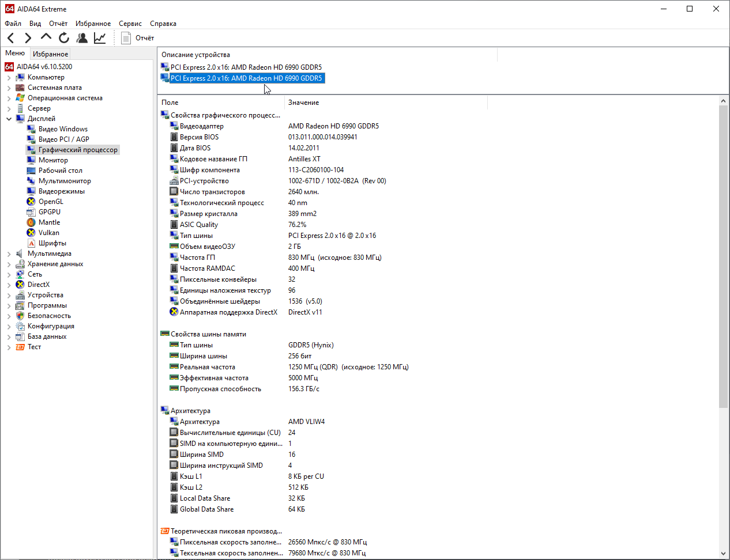Select the Видео PCI / AGP icon

[31, 139]
